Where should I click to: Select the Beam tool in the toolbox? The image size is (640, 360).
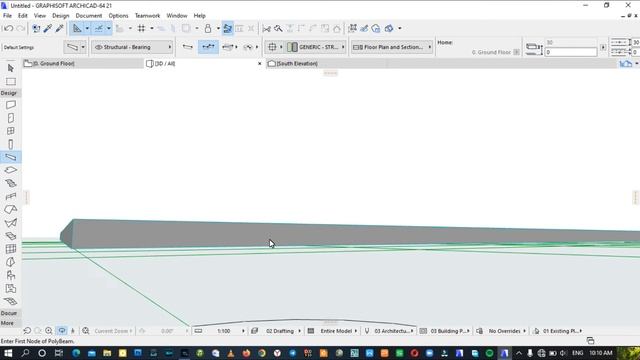pos(11,157)
